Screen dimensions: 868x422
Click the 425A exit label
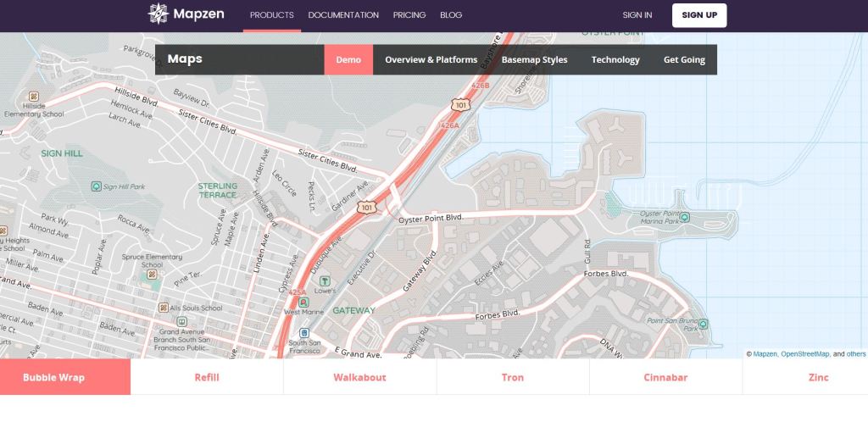[x=298, y=292]
